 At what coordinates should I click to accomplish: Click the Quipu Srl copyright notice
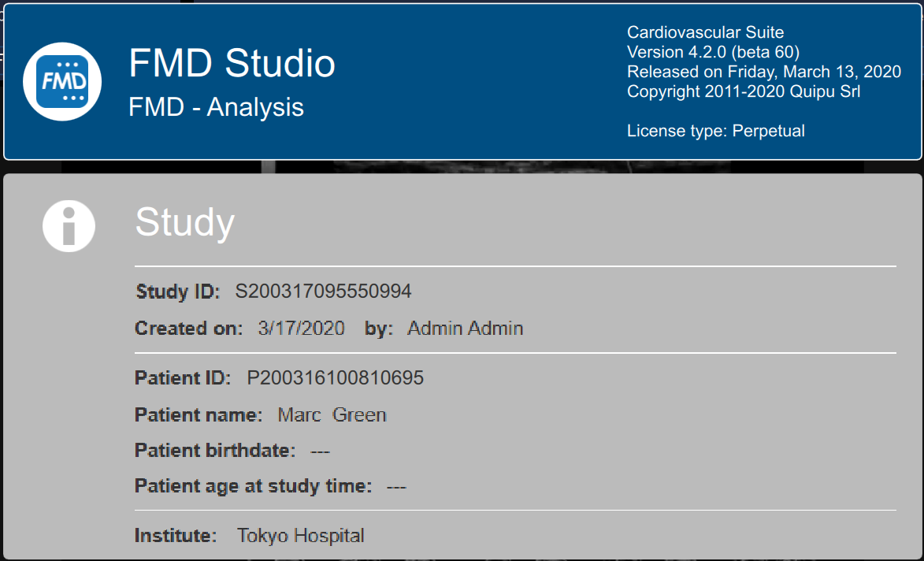743,91
